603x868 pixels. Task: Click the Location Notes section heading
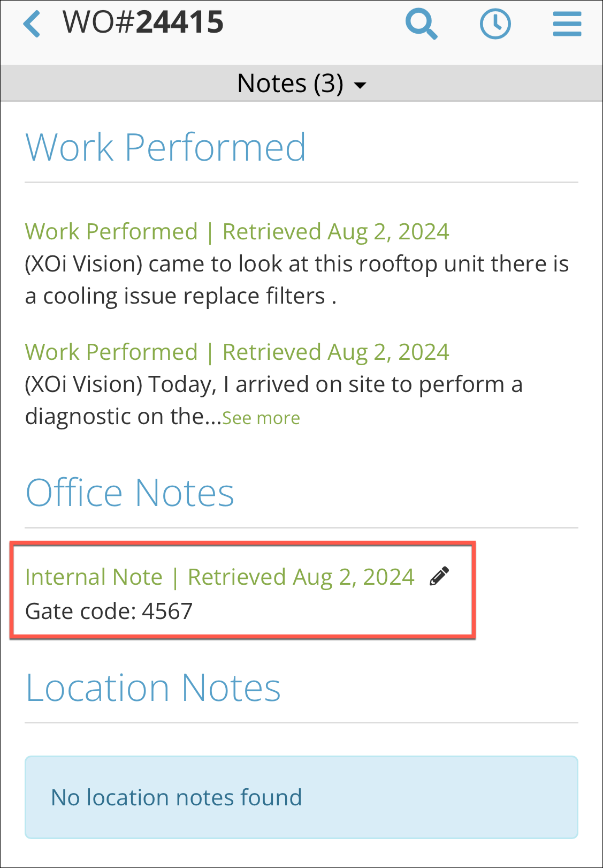pyautogui.click(x=153, y=688)
